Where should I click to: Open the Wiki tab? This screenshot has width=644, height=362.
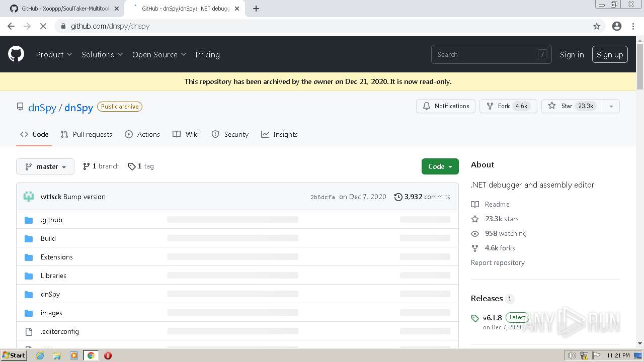(186, 134)
